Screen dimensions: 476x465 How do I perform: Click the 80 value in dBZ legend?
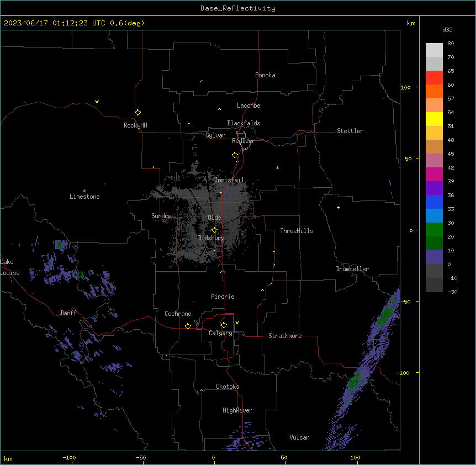pyautogui.click(x=451, y=44)
